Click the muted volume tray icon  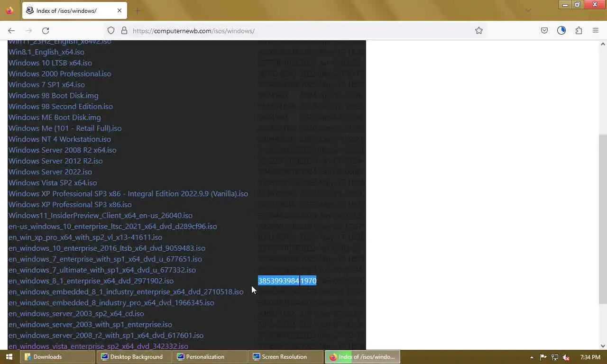565,357
